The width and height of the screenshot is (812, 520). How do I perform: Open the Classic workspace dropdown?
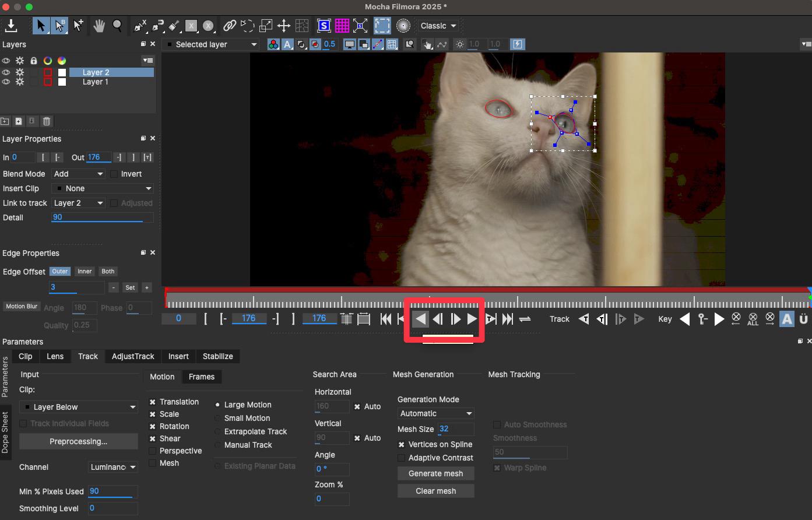click(x=438, y=26)
